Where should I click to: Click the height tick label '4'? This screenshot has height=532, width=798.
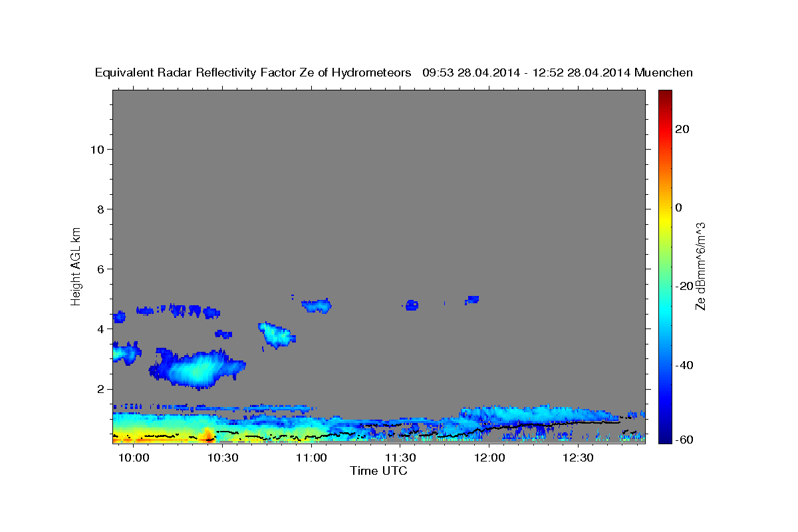102,329
